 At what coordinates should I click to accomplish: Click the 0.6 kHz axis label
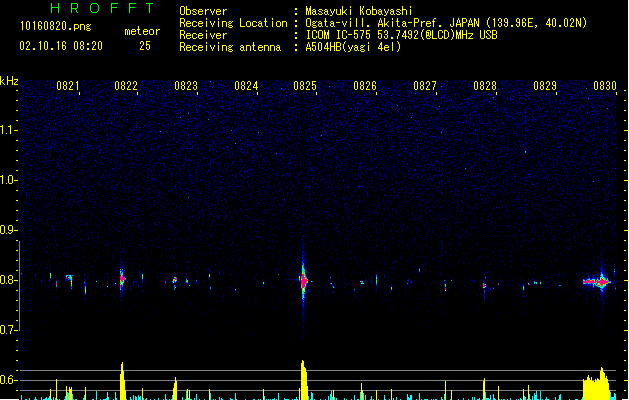9,380
